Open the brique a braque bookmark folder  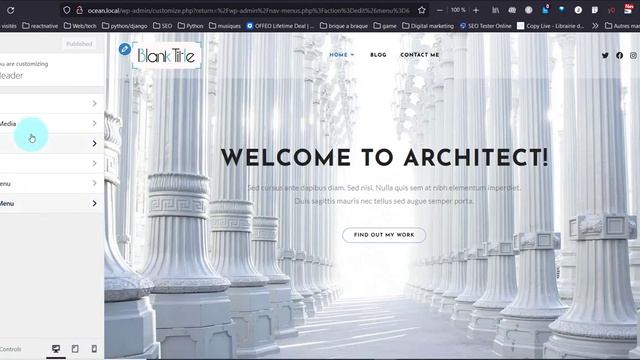344,26
